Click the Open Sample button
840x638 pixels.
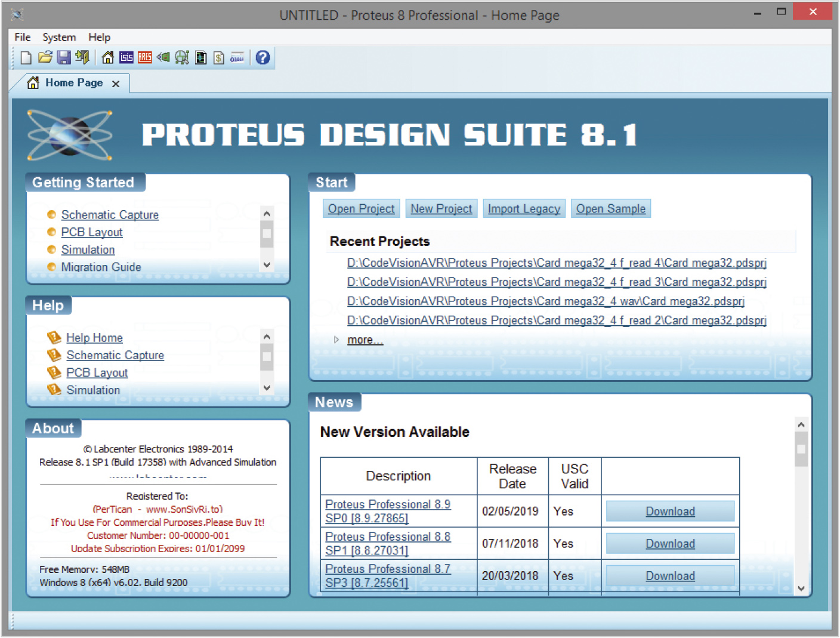pos(611,209)
